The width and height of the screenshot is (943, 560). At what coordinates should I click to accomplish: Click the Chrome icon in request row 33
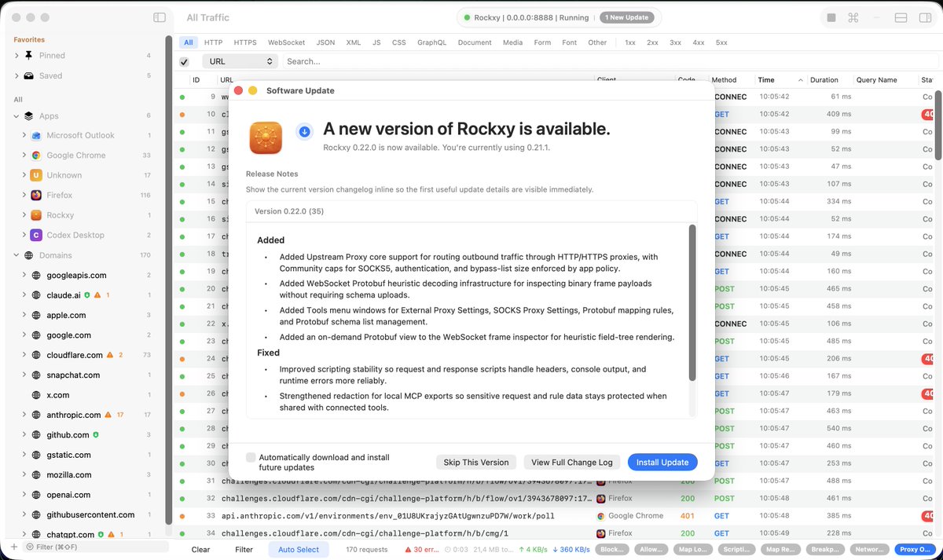600,516
